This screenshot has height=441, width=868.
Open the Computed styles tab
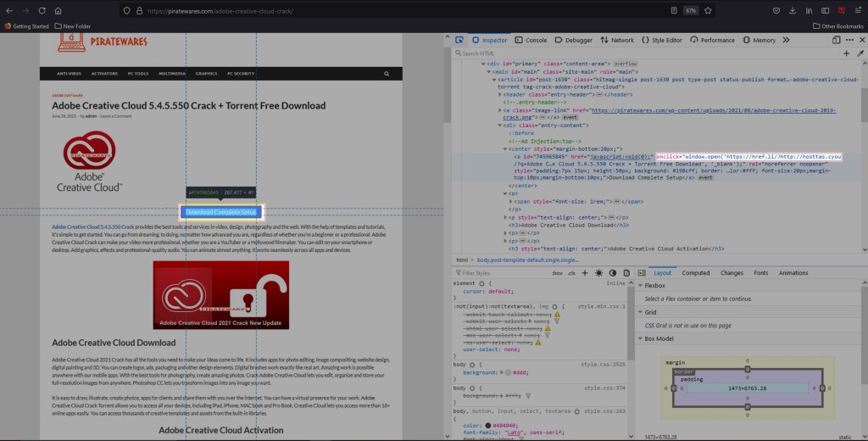(695, 273)
